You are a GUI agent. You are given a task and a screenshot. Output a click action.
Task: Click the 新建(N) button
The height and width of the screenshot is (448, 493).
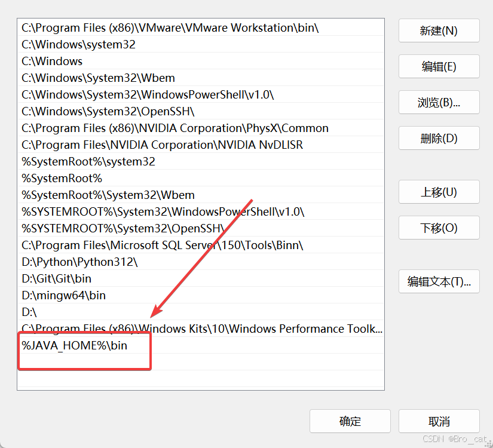tap(439, 30)
